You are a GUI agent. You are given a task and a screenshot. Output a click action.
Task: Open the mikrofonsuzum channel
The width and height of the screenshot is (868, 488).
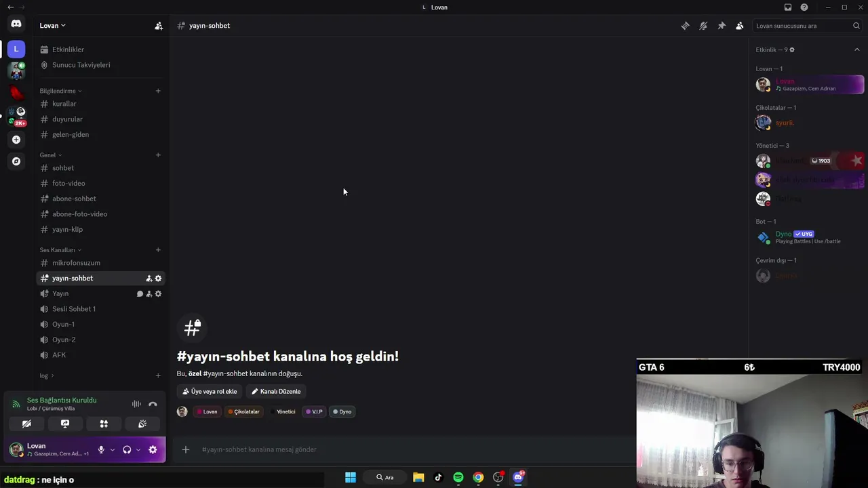(x=100, y=263)
